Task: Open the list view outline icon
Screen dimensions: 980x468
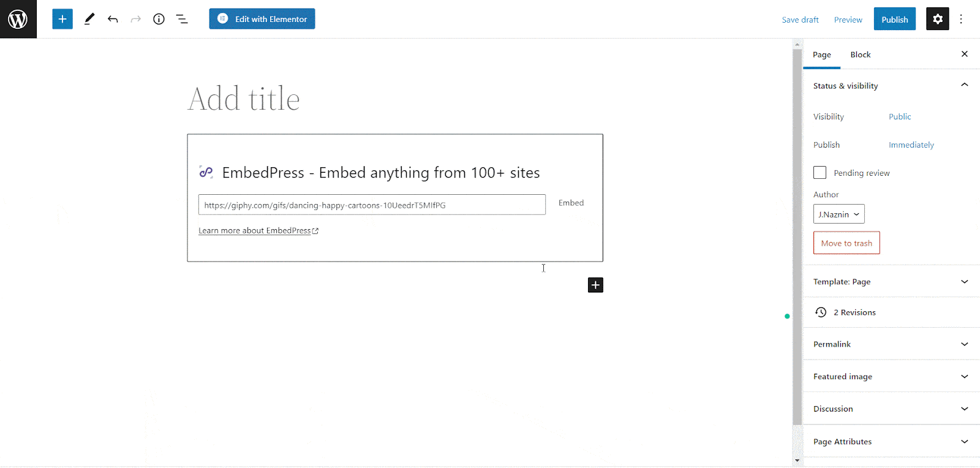Action: coord(182,19)
